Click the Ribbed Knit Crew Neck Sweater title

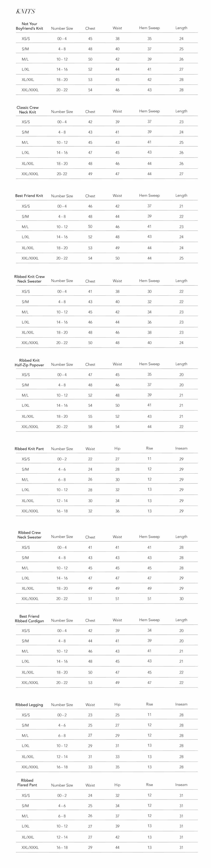coord(29,279)
